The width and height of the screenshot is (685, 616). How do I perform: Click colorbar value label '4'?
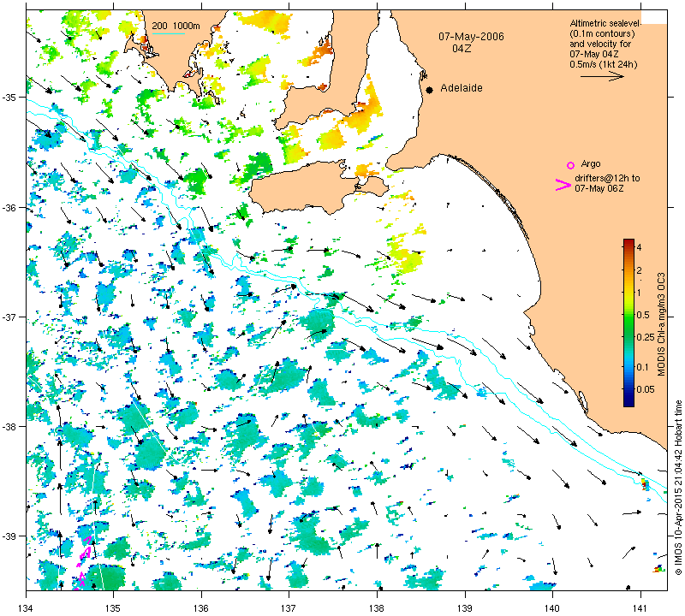(x=639, y=247)
